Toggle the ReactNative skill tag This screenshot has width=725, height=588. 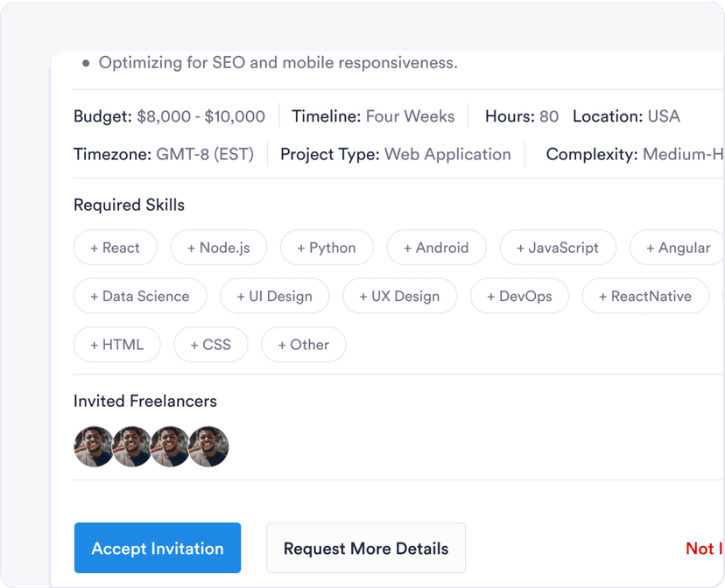click(x=644, y=297)
